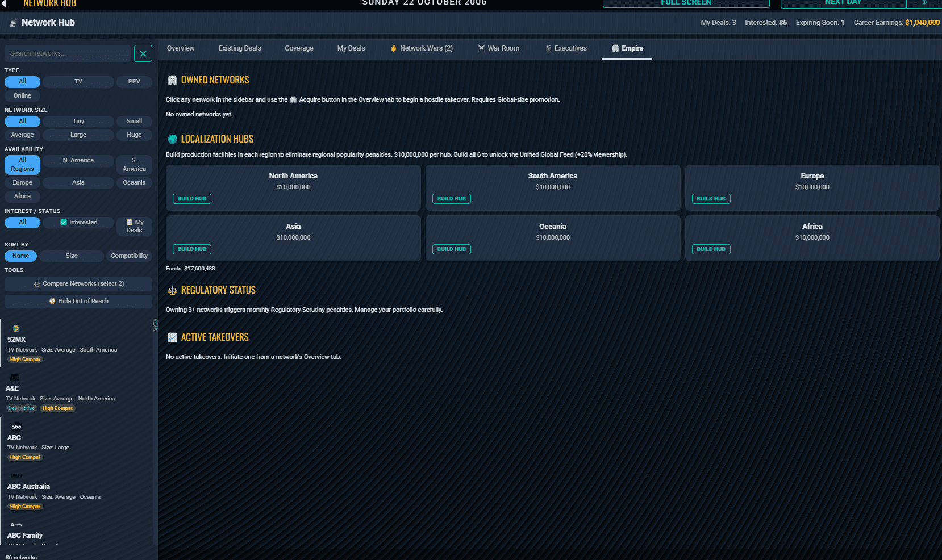The image size is (942, 560).
Task: Toggle Hide Out of Reach networks
Action: click(78, 301)
